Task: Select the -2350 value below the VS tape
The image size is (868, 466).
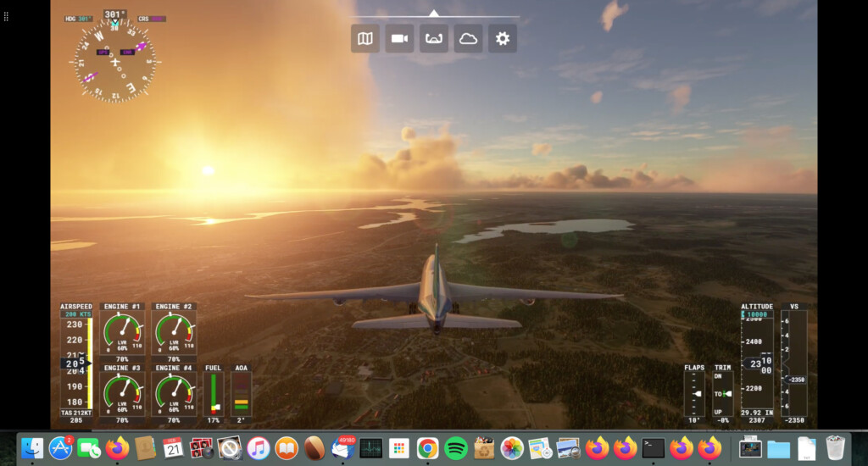Action: (793, 420)
